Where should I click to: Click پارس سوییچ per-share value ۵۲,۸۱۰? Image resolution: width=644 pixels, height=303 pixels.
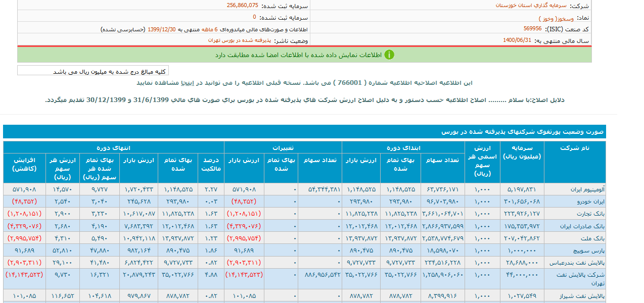pos(64,250)
